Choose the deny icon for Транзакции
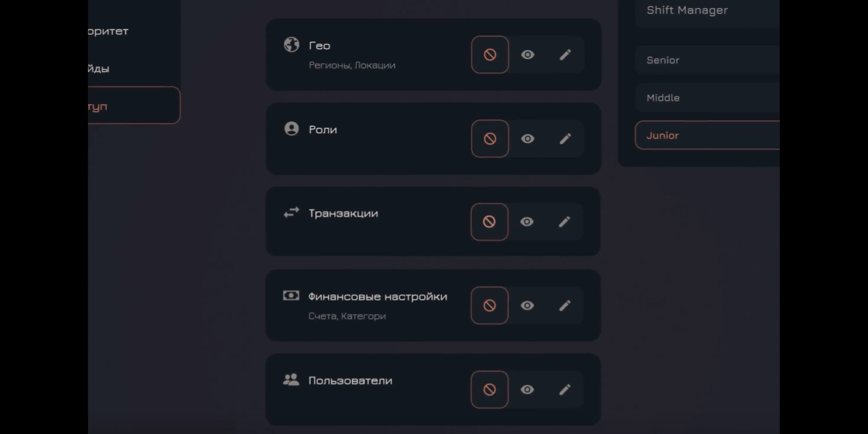Viewport: 868px width, 434px height. click(x=489, y=222)
